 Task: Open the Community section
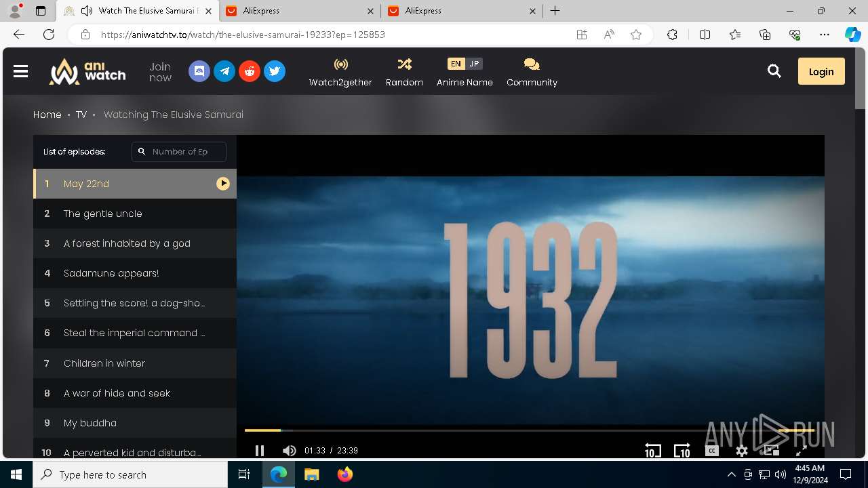pos(532,72)
